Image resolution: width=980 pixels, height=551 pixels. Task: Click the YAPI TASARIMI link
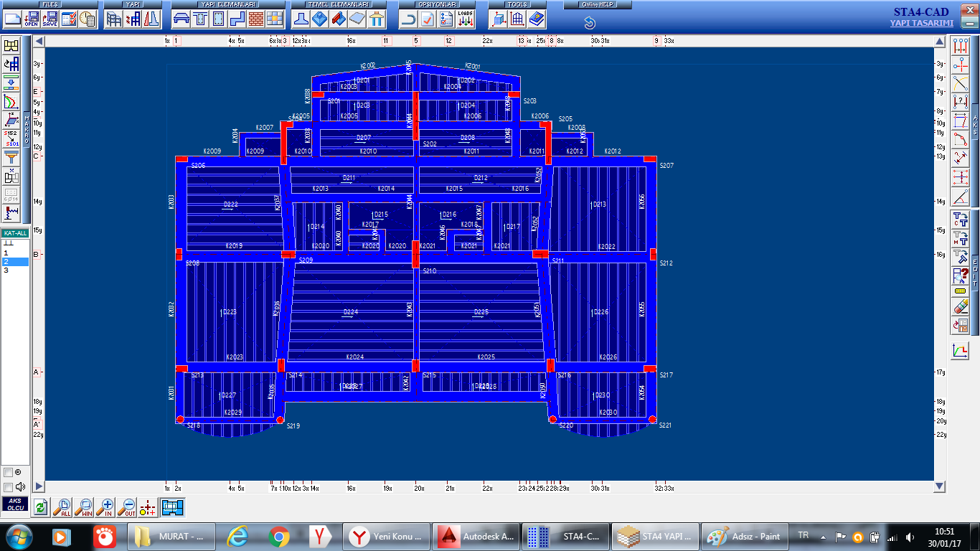(921, 23)
